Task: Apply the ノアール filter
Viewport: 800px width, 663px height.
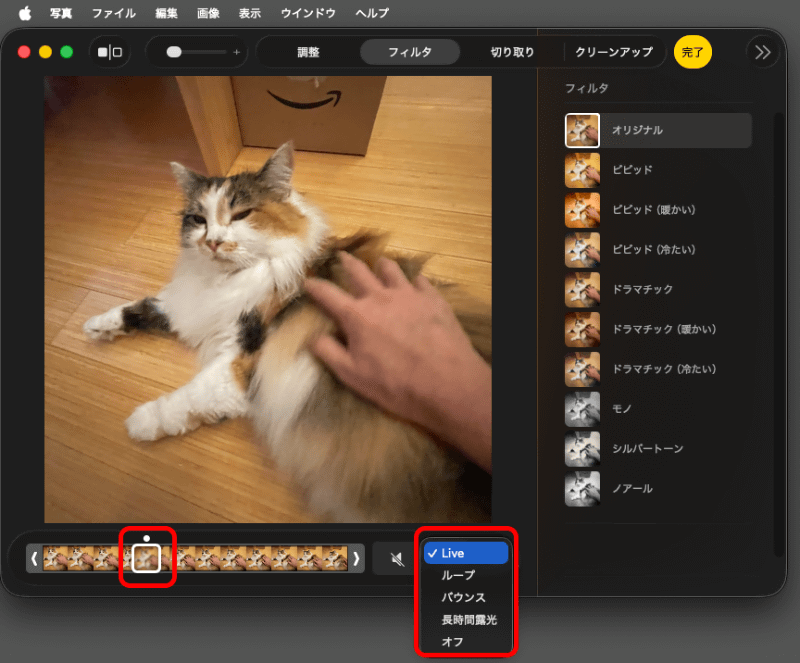Action: pyautogui.click(x=658, y=488)
